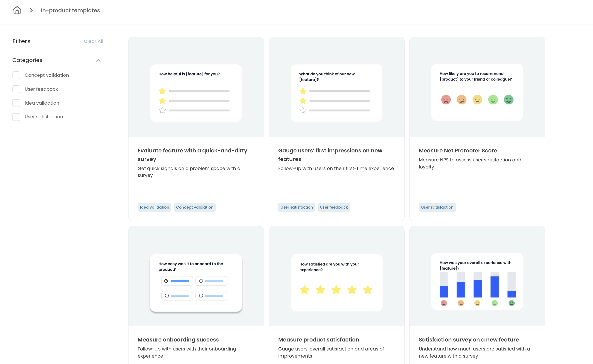Image resolution: width=593 pixels, height=364 pixels.
Task: Go to the home icon in breadcrumb
Action: [x=17, y=10]
